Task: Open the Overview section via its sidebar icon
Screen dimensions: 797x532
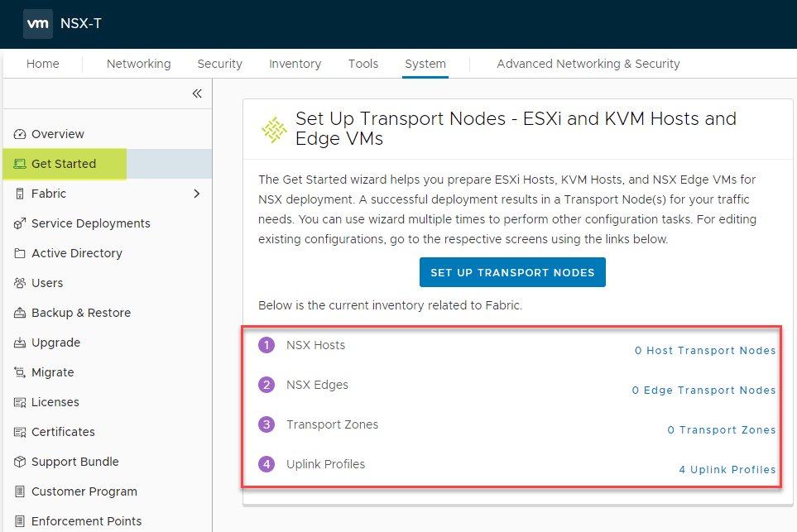Action: [19, 133]
